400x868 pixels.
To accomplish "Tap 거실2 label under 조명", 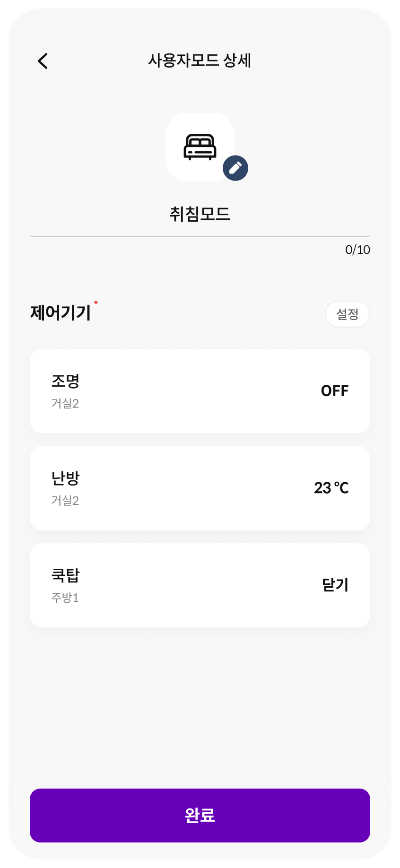I will [x=65, y=404].
